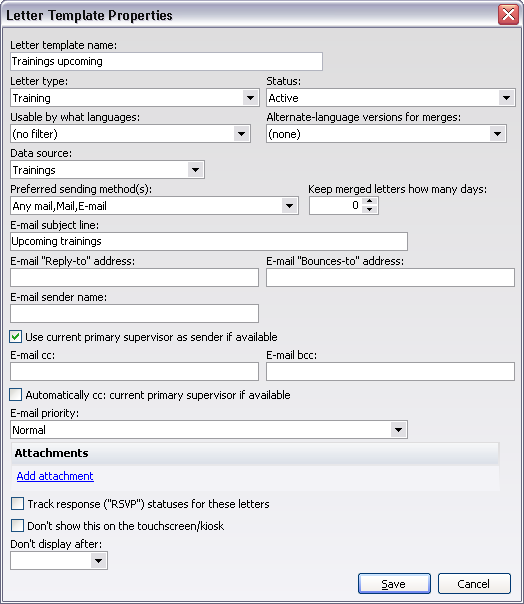Viewport: 524px width, 604px height.
Task: Enable Automatically cc: current primary supervisor
Action: (16, 395)
